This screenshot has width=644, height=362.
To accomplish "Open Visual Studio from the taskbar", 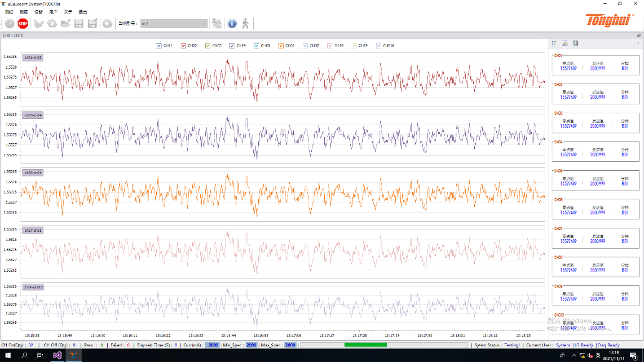I will coord(57,355).
